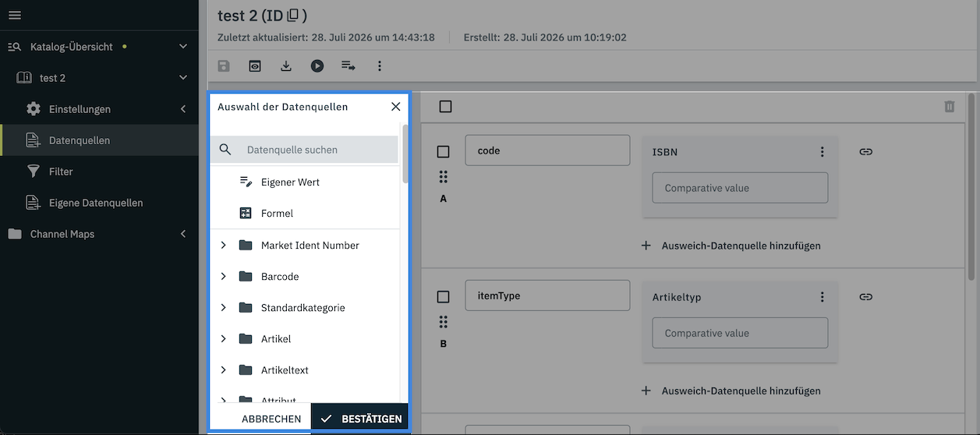Click the itemType field name input
Viewport: 980px width, 435px height.
pyautogui.click(x=547, y=295)
